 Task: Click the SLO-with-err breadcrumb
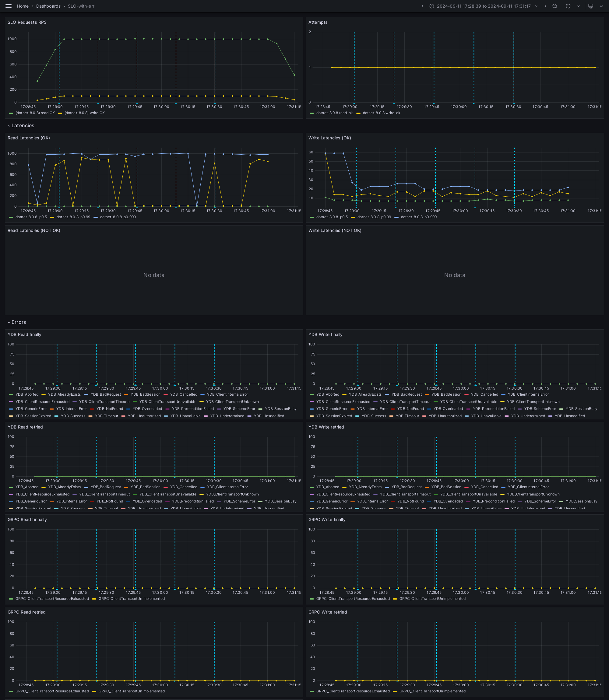(81, 6)
